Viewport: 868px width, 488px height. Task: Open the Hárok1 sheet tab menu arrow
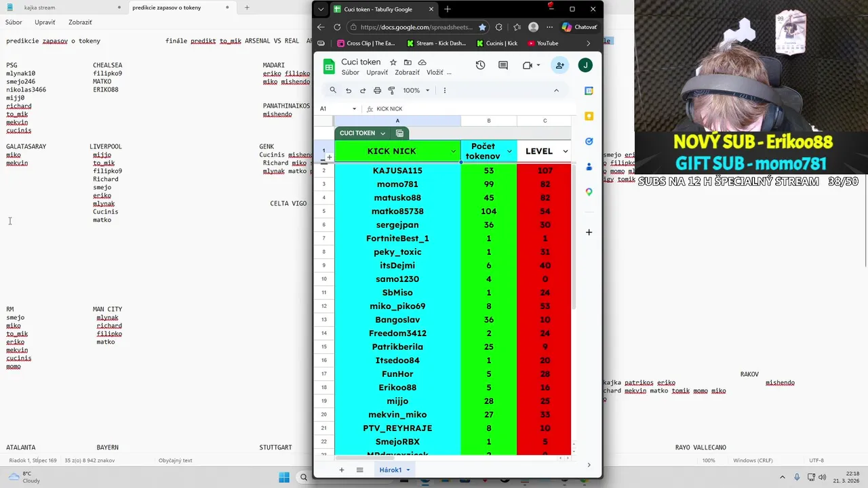408,470
